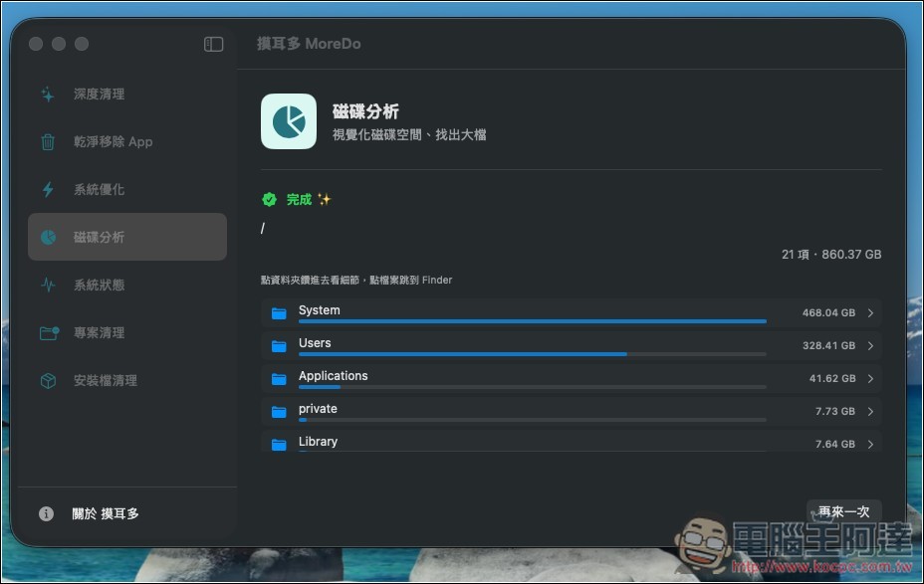Click the info icon beside 關於 摸耳多
924x584 pixels.
pos(46,514)
